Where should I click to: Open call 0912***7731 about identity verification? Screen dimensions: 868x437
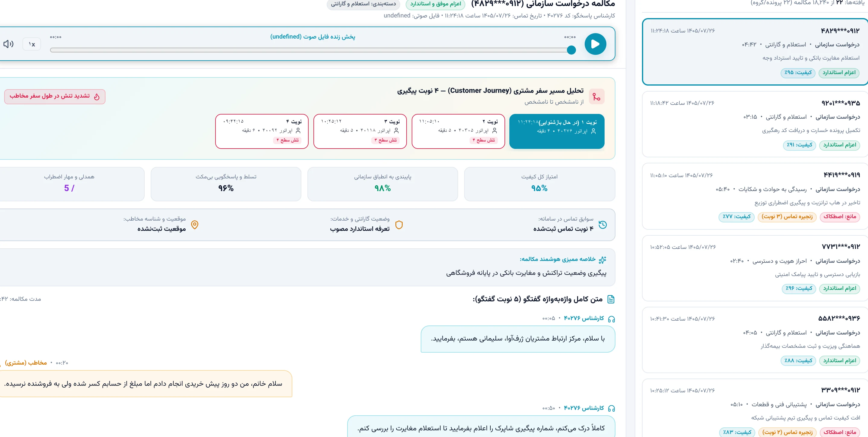pyautogui.click(x=755, y=268)
